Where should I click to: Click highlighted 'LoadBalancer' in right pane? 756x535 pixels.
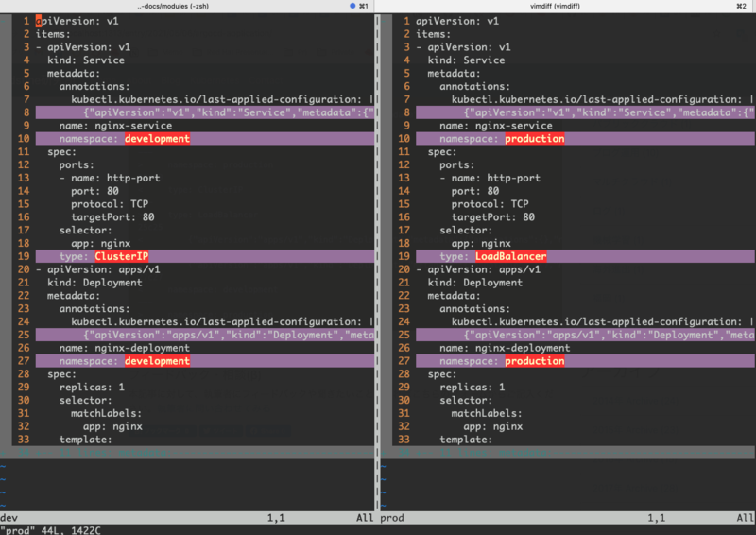pos(511,256)
